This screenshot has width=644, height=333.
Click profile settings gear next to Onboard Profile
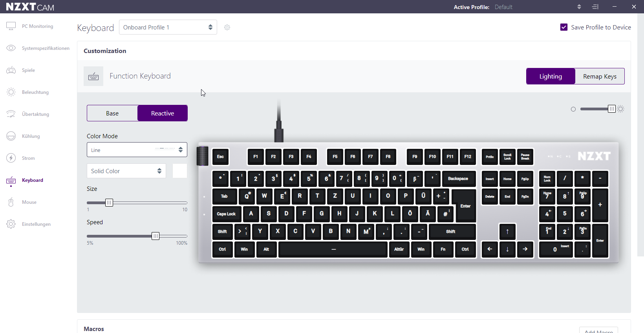[x=227, y=27]
